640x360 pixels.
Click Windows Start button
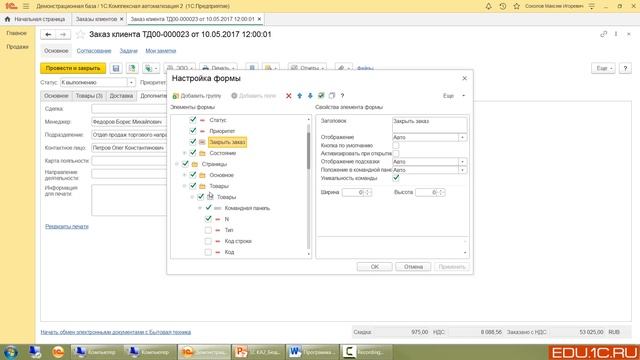11,352
